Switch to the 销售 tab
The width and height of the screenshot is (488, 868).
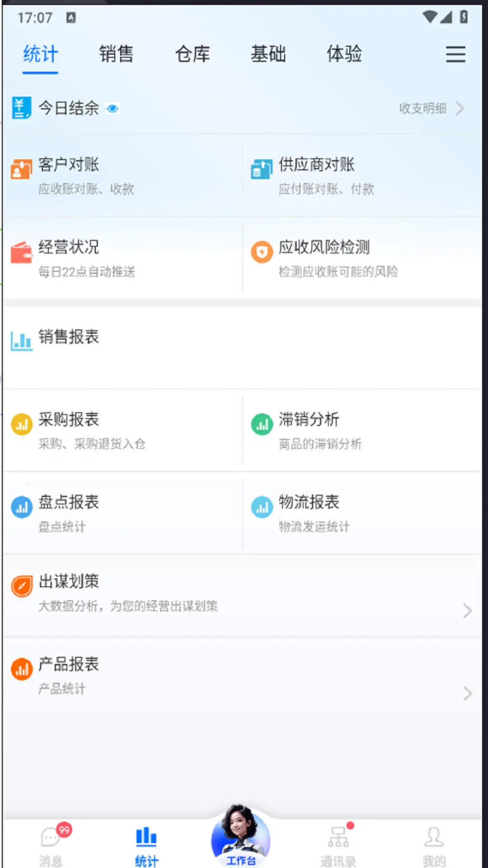tap(116, 54)
